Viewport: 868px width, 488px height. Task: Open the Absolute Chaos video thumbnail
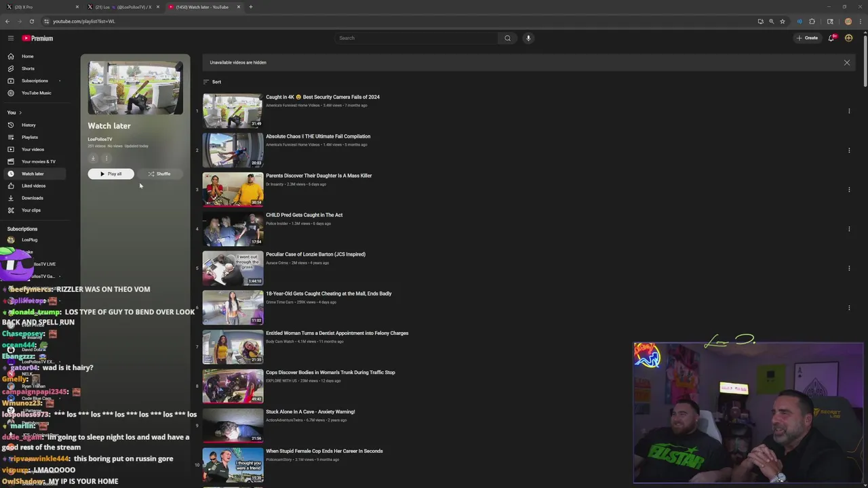coord(233,150)
